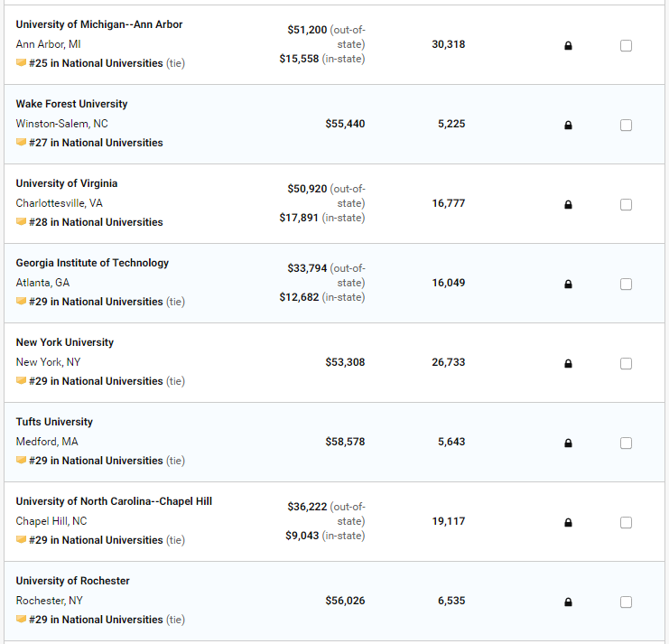Click lock icon in New York University row
The width and height of the screenshot is (669, 644).
pyautogui.click(x=568, y=364)
